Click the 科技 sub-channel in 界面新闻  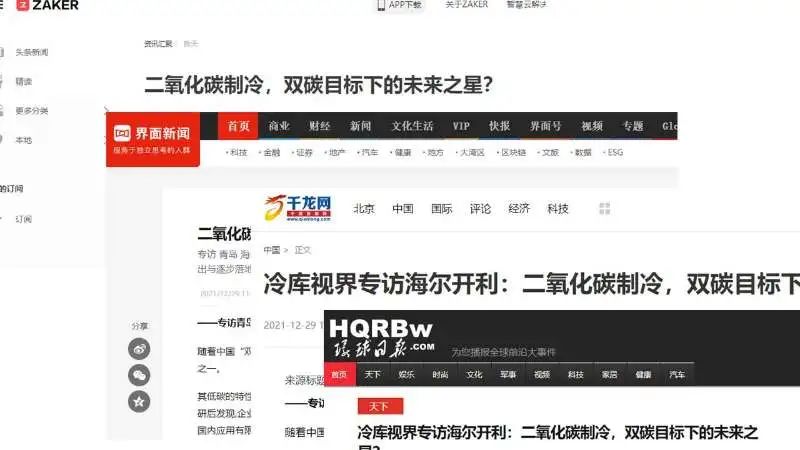(238, 153)
